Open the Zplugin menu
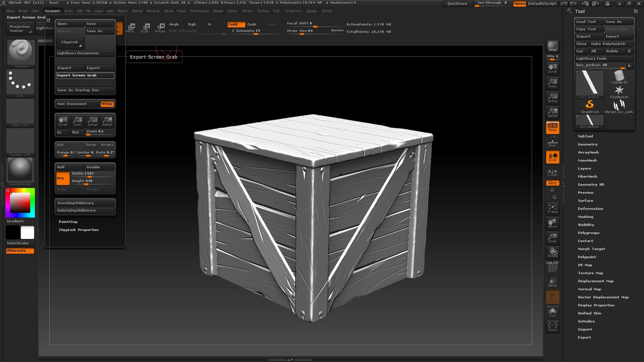The height and width of the screenshot is (362, 644). (311, 11)
